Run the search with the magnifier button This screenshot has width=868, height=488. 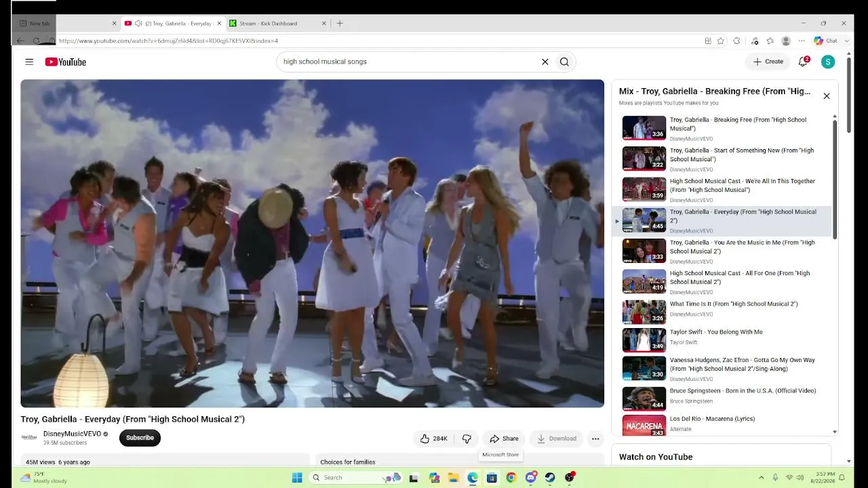click(564, 62)
